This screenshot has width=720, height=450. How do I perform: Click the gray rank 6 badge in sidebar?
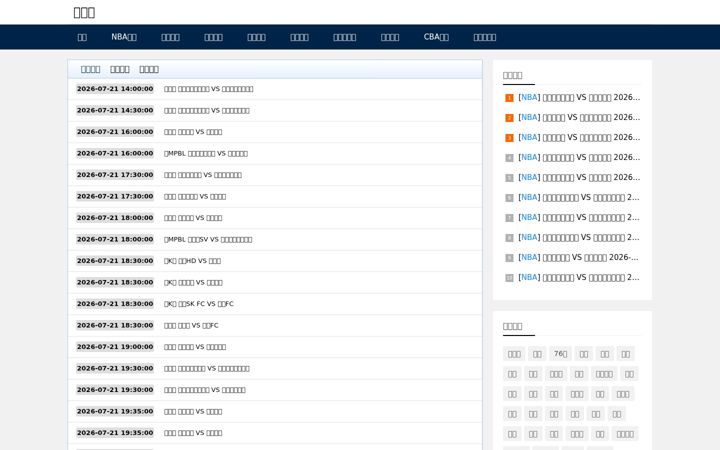509,198
